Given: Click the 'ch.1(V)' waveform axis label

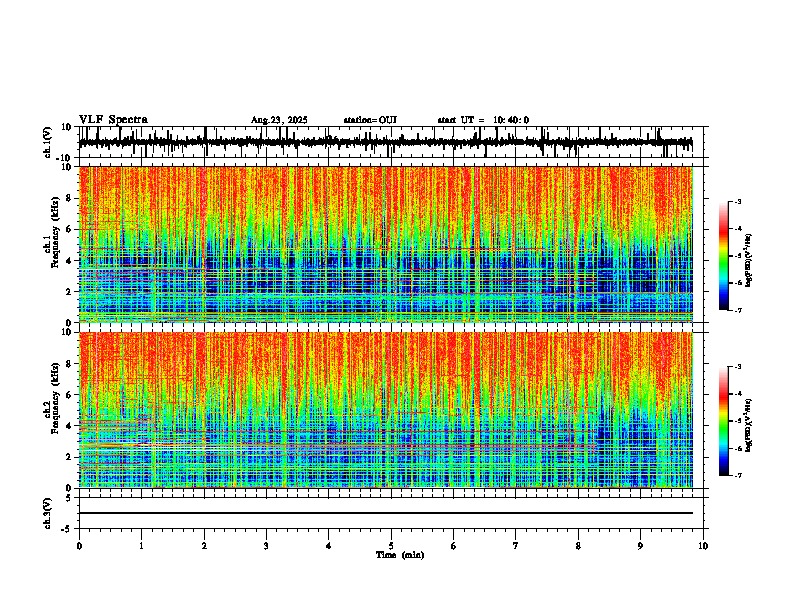Looking at the screenshot, I should 48,142.
